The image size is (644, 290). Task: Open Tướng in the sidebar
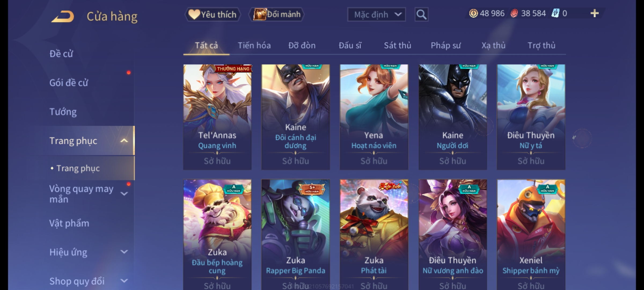pos(63,112)
